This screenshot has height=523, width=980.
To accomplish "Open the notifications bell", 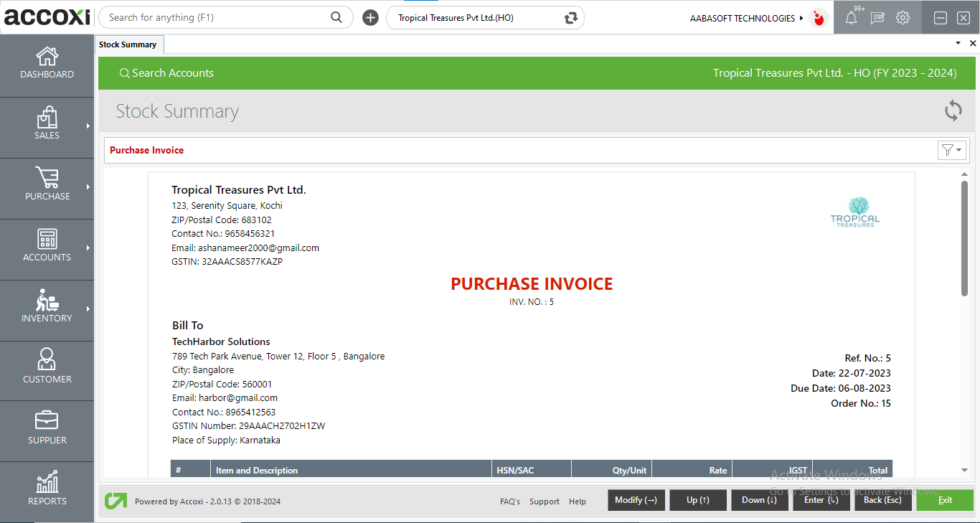I will pyautogui.click(x=852, y=17).
